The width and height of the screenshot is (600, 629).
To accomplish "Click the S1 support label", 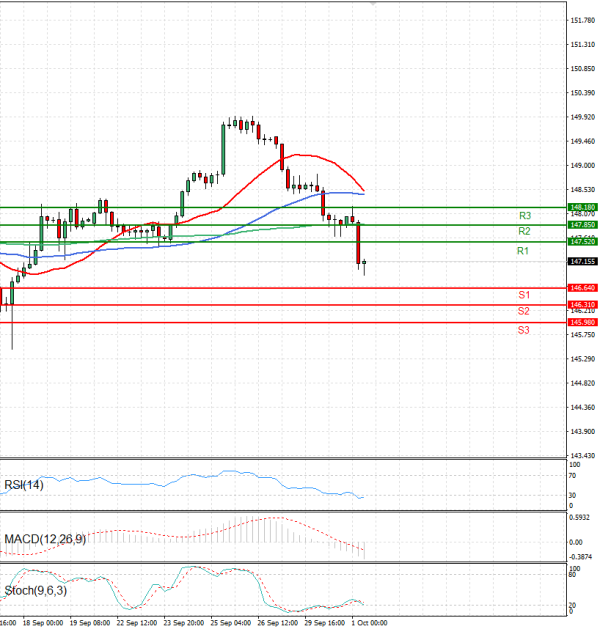I will point(523,295).
